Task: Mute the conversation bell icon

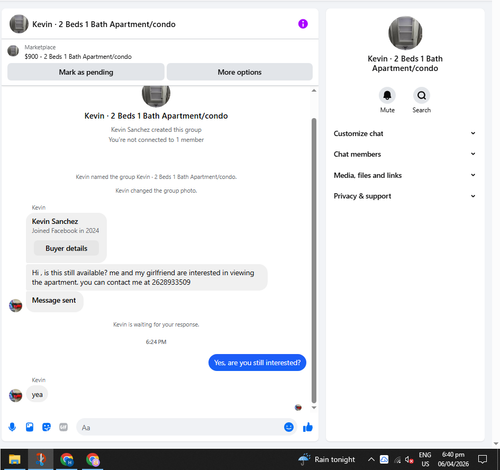Action: 387,95
